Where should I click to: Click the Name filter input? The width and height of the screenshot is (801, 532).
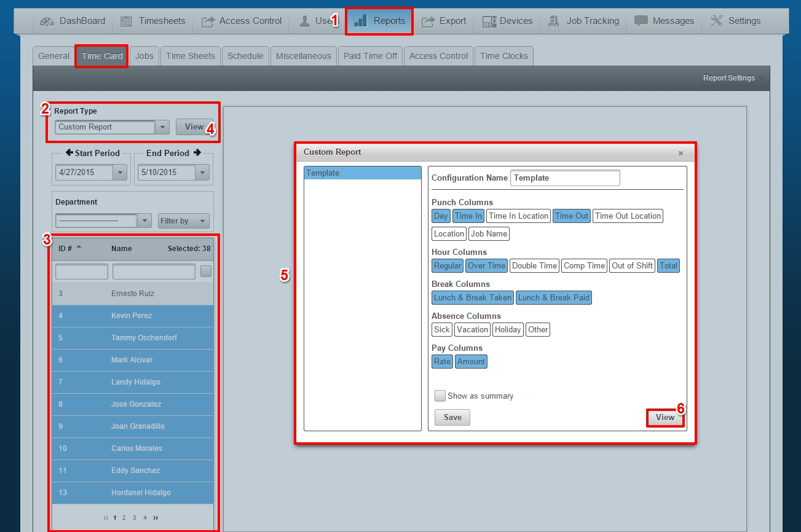[x=154, y=272]
